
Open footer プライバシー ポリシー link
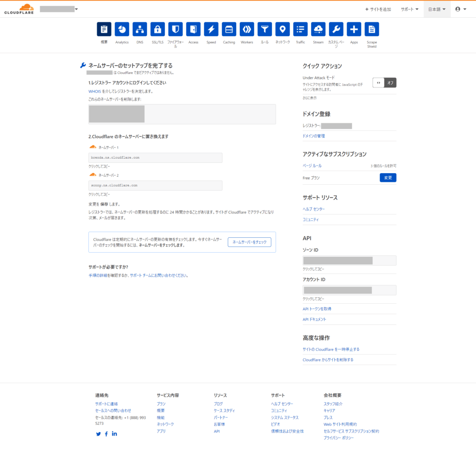coord(338,438)
